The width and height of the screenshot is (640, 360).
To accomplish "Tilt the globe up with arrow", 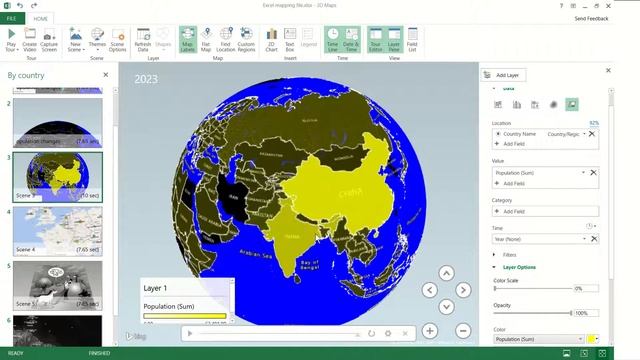I will pos(446,273).
